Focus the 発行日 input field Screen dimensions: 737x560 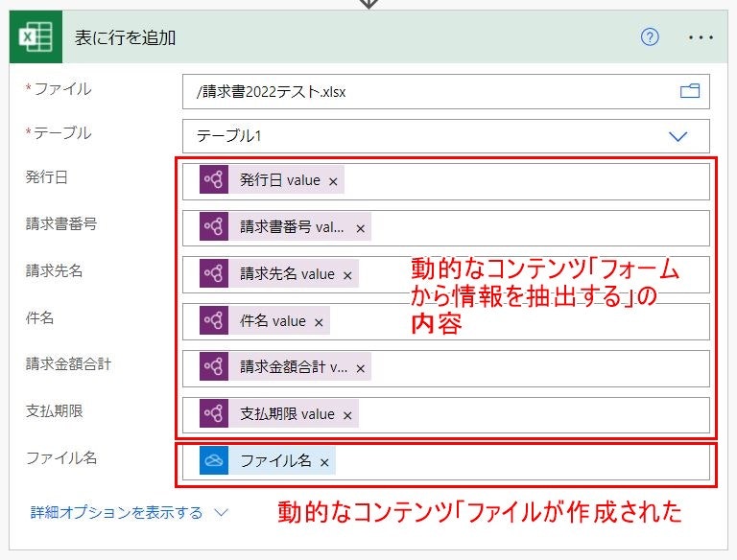tap(445, 181)
